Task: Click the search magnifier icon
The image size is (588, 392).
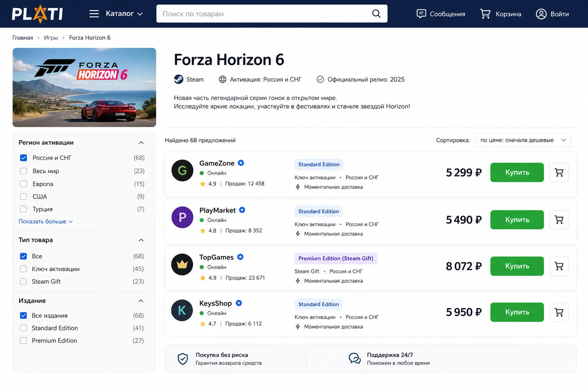Action: point(377,14)
